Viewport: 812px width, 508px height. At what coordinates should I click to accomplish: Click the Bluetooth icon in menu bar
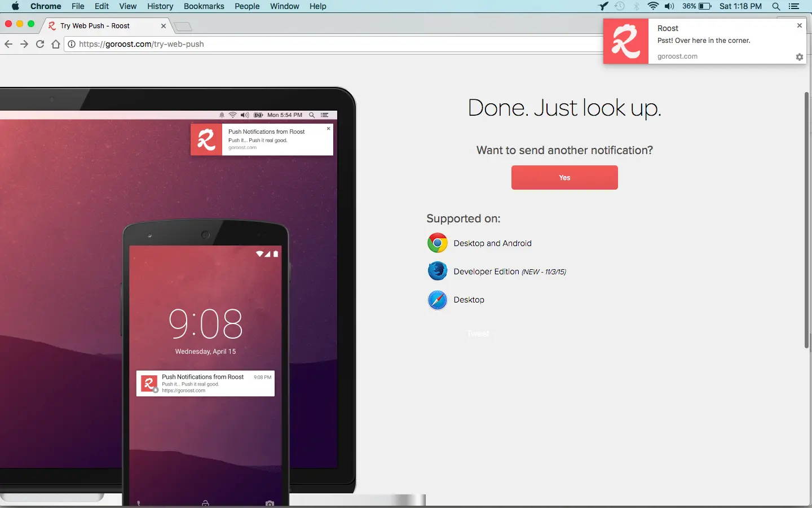click(637, 6)
